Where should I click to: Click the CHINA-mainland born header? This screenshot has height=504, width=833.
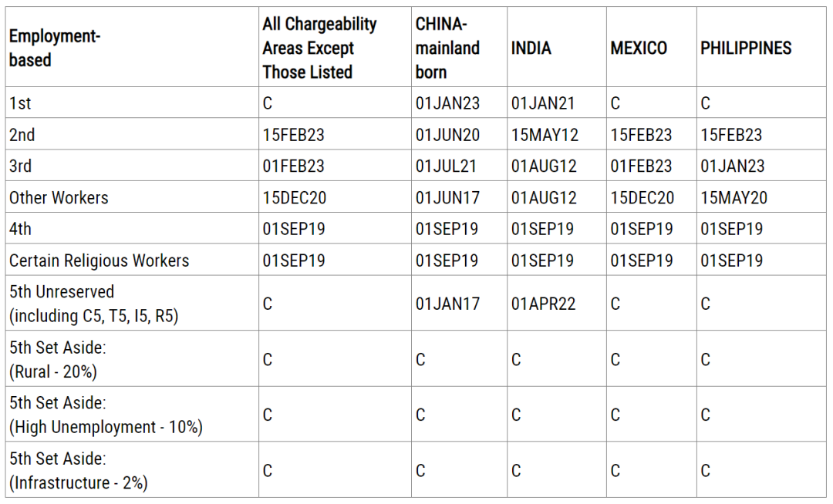tap(447, 48)
